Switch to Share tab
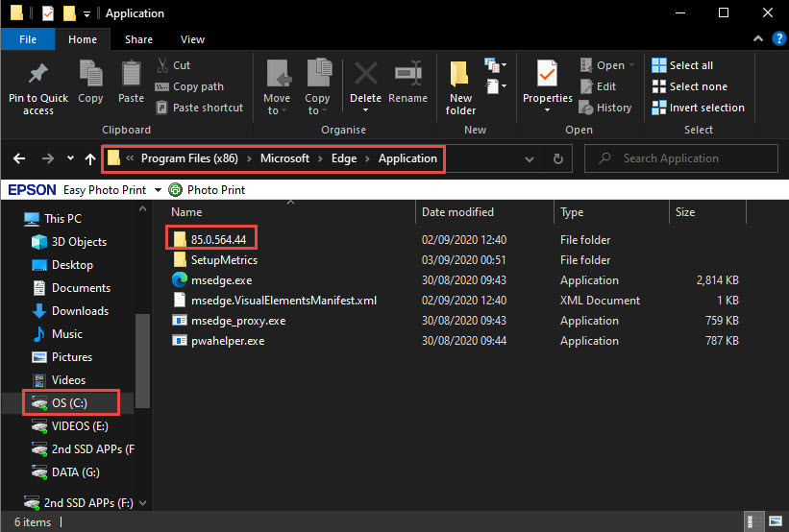 138,39
